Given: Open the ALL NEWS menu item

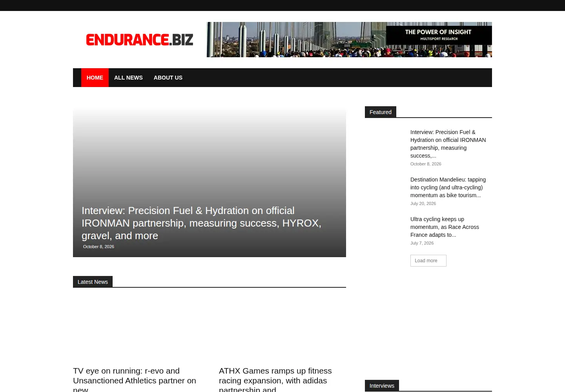Looking at the screenshot, I should (x=128, y=78).
